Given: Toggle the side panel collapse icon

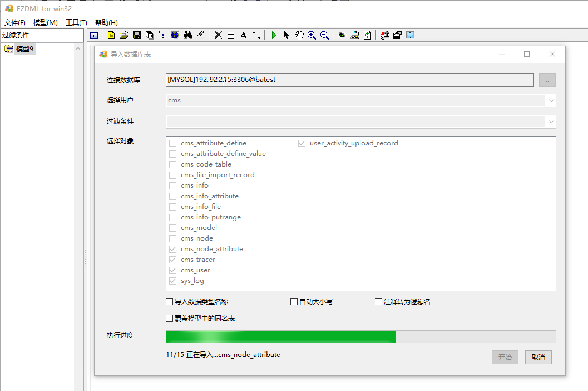Looking at the screenshot, I should [94, 35].
